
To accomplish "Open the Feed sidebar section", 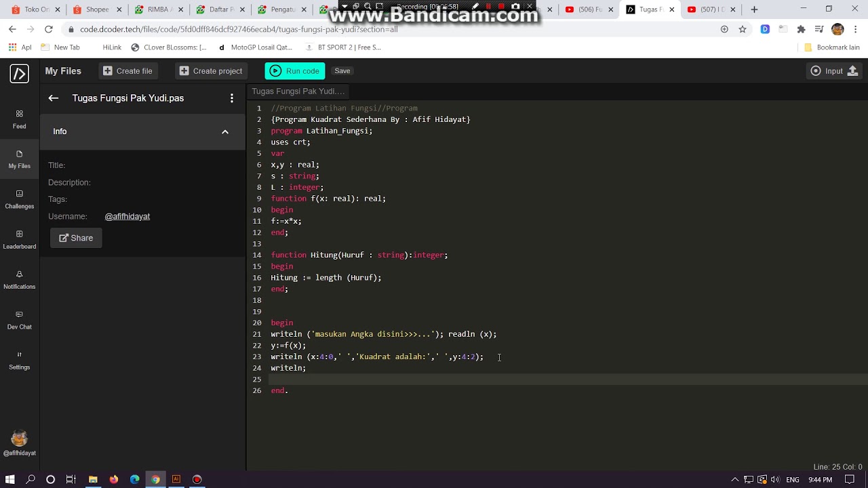I will [x=19, y=119].
